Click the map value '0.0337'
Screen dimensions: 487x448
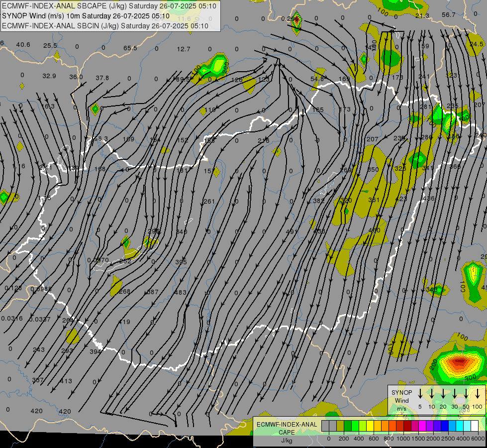[40, 319]
